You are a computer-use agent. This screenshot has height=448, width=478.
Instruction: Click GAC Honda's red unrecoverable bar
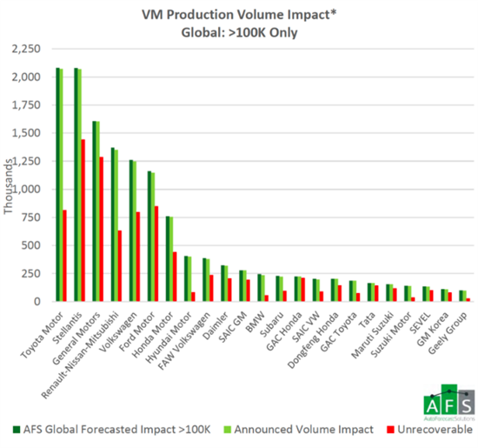point(303,290)
